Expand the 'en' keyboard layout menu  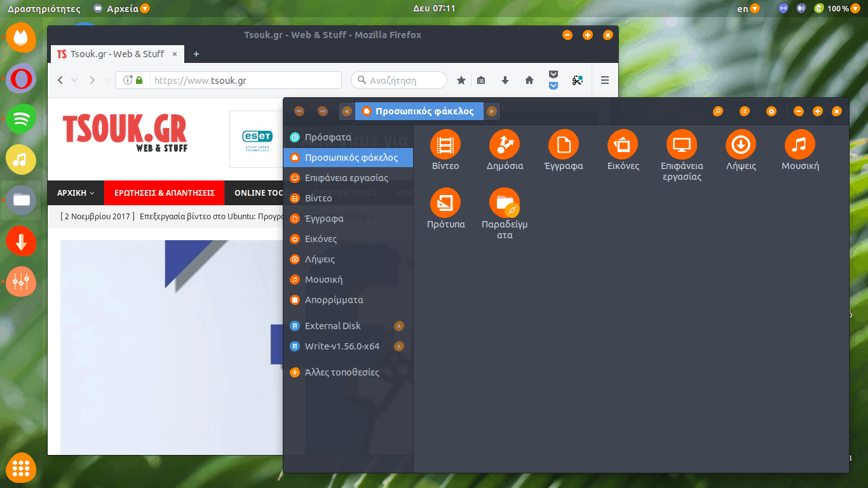coord(748,9)
